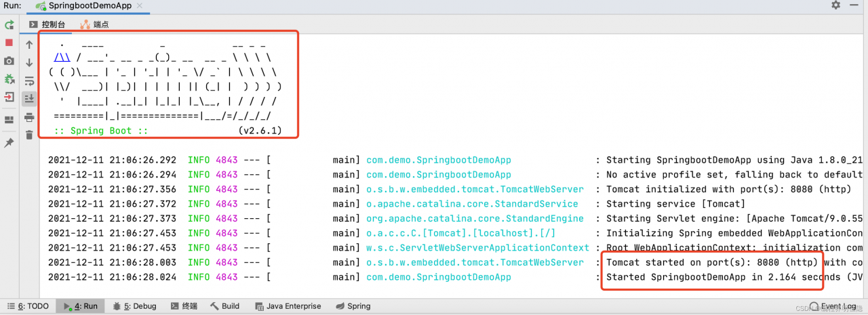
Task: Switch to the 端点 endpoints tab
Action: [x=94, y=24]
